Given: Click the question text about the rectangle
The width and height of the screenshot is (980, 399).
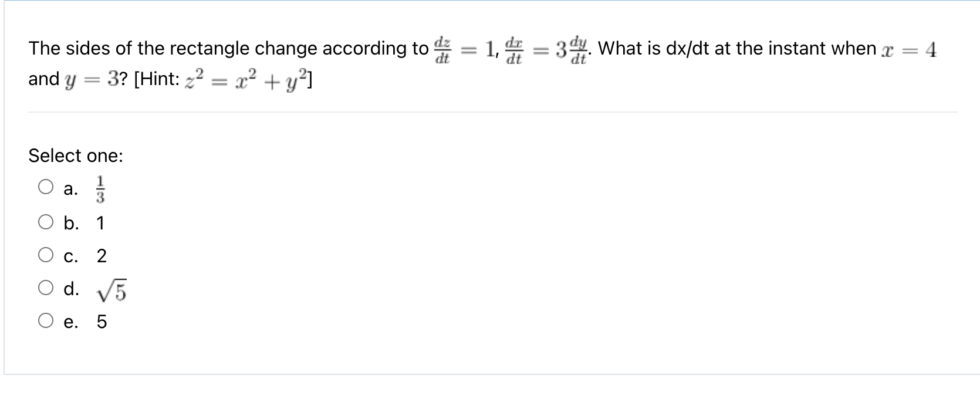Looking at the screenshot, I should pyautogui.click(x=205, y=48).
